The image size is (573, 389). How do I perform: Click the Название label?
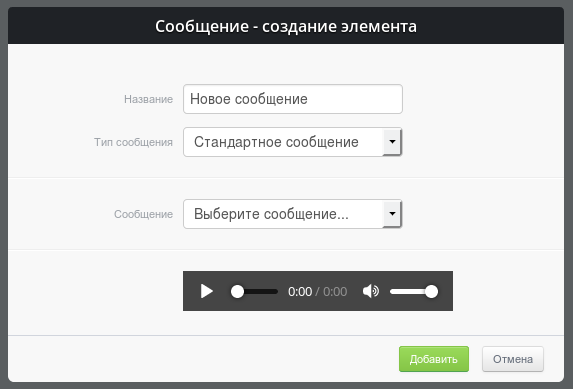(x=148, y=99)
